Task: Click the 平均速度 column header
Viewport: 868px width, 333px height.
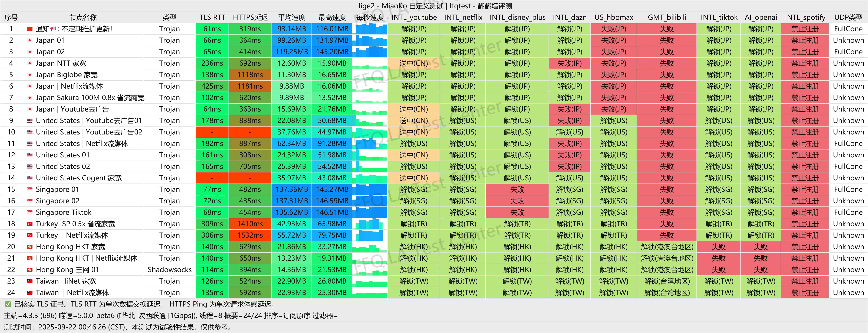Action: coord(292,17)
